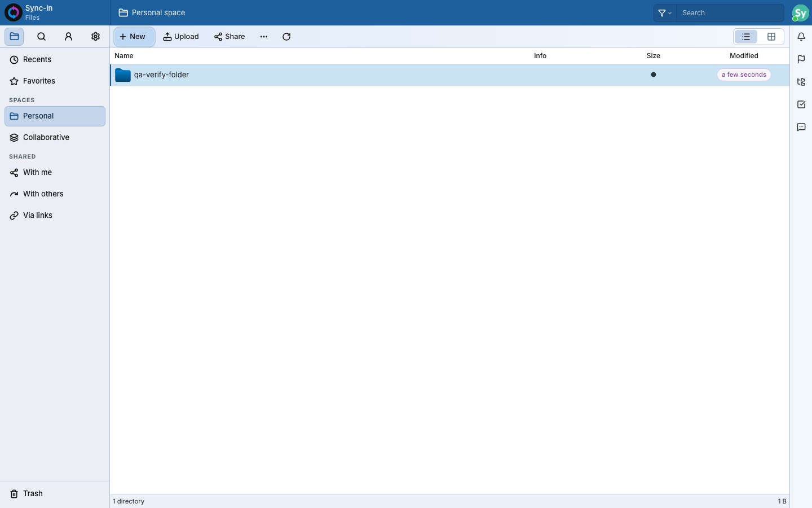Open notifications bell icon

(x=801, y=37)
